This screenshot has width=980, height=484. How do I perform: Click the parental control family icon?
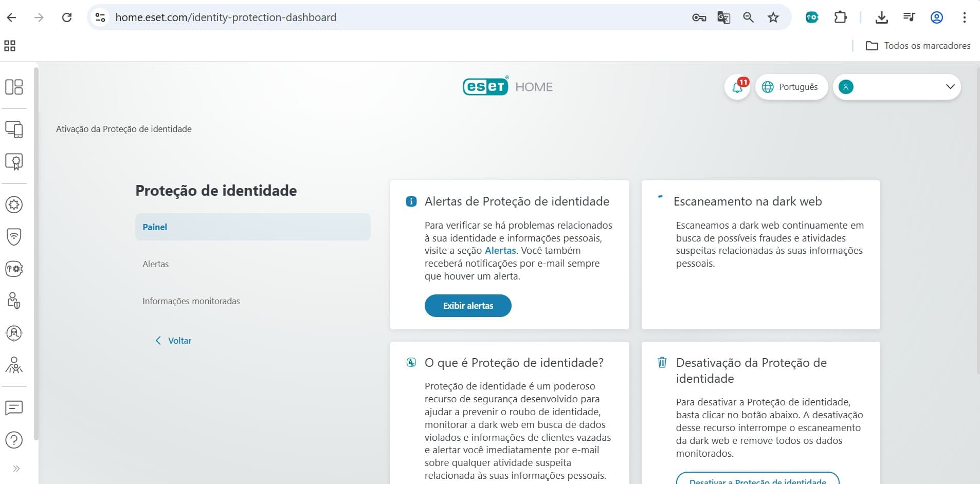pos(14,365)
